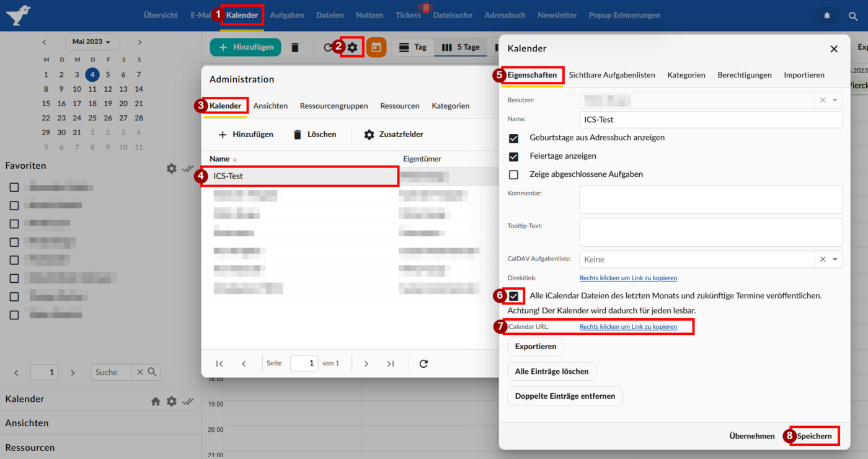
Task: Sort Administration list by Name column
Action: click(x=223, y=159)
